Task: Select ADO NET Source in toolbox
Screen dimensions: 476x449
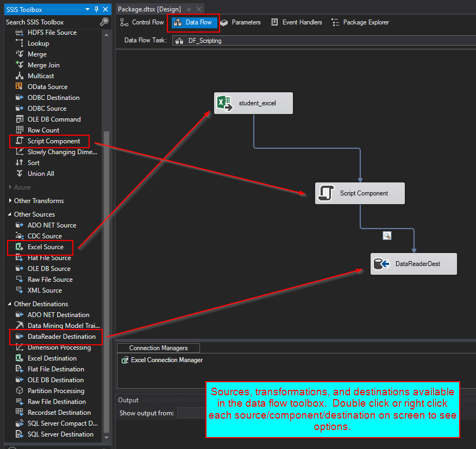Action: 52,225
